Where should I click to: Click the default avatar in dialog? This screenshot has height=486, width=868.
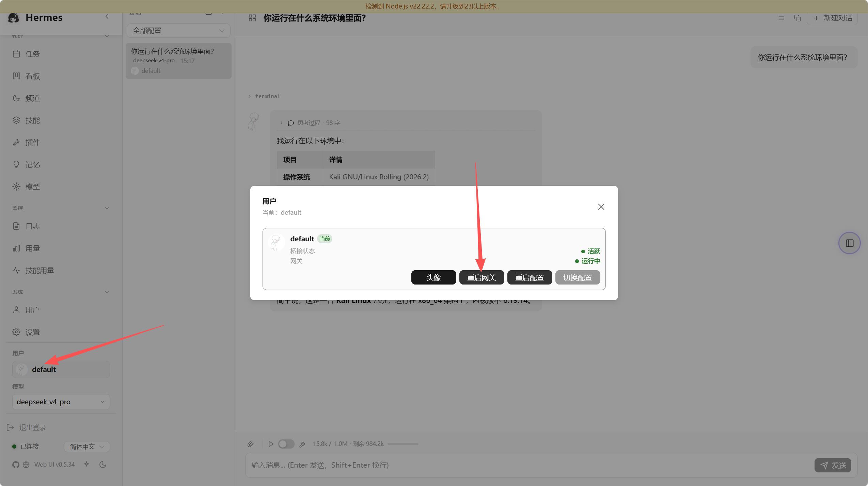(276, 242)
